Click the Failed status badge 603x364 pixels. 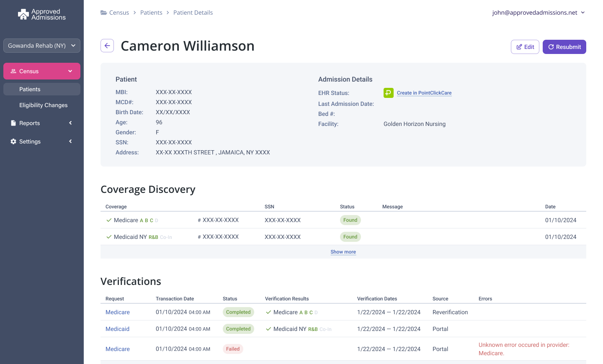click(233, 349)
